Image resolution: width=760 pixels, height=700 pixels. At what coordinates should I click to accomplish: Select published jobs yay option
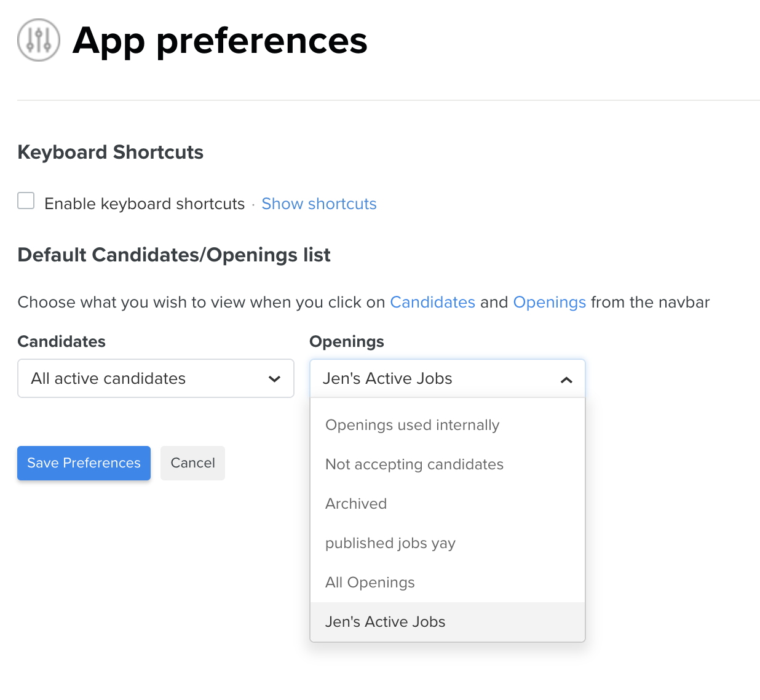390,543
